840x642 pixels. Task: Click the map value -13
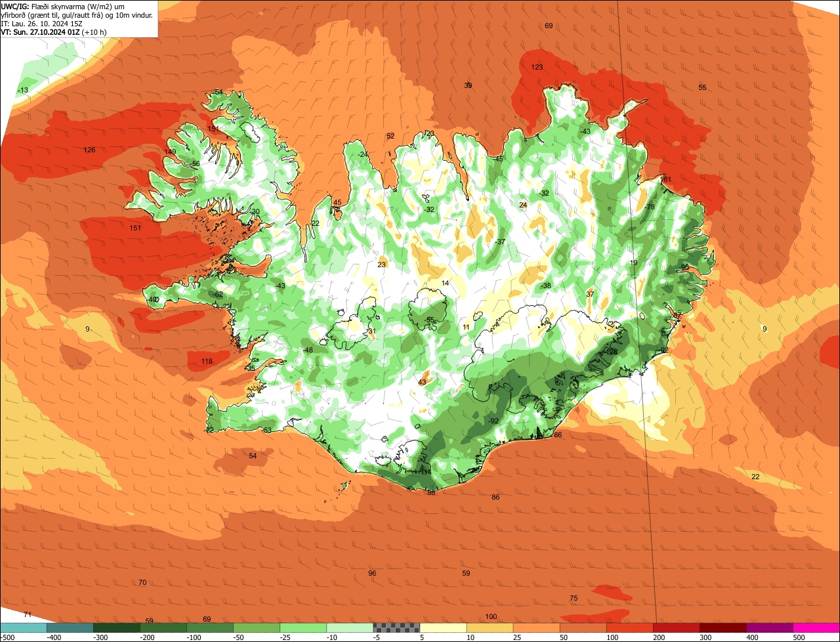tap(23, 91)
